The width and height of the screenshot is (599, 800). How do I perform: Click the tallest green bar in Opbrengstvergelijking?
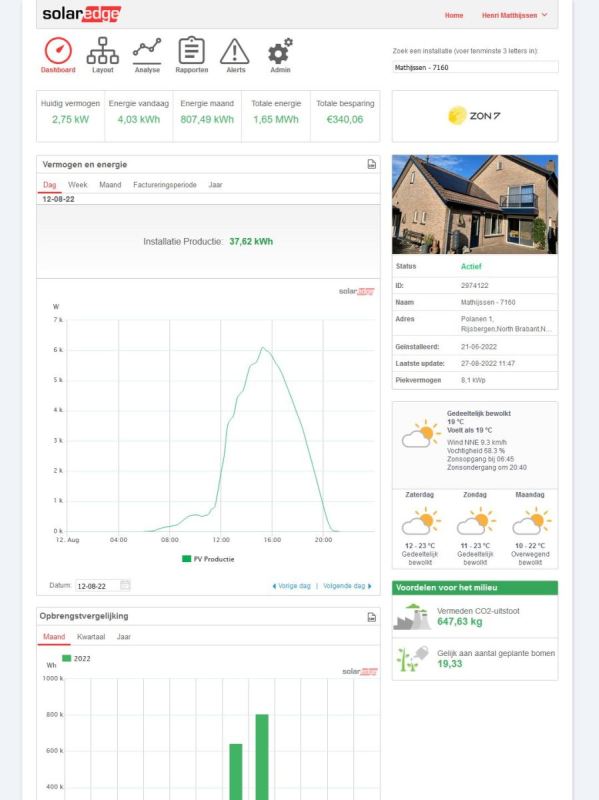[262, 757]
